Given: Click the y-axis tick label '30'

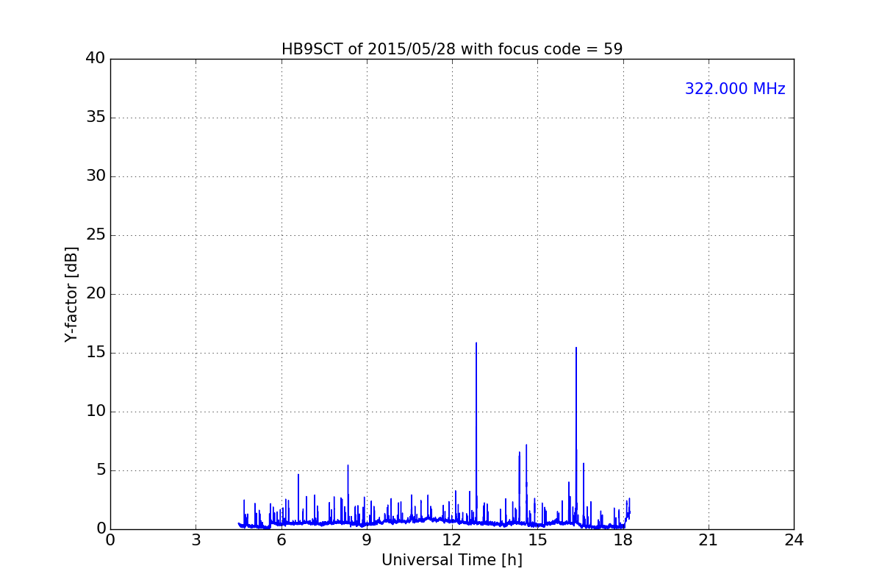Looking at the screenshot, I should point(96,176).
